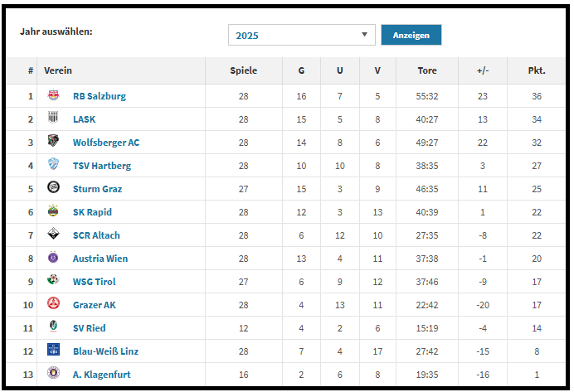Sort table by Pkt. column header
This screenshot has height=392, width=574.
536,70
